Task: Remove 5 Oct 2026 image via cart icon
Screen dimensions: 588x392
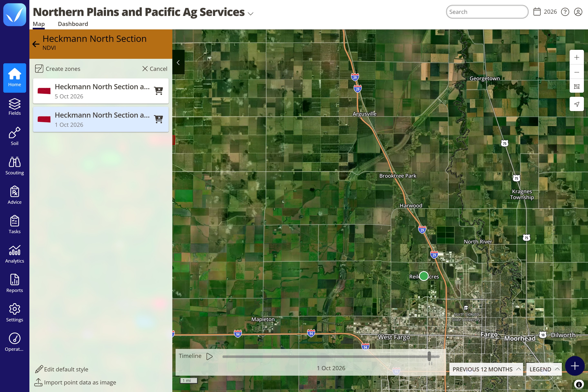Action: [158, 91]
